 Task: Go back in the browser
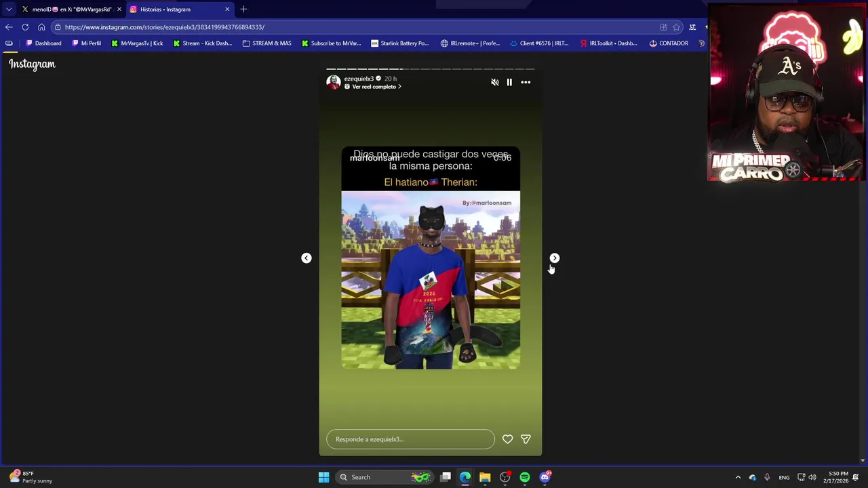click(x=8, y=27)
